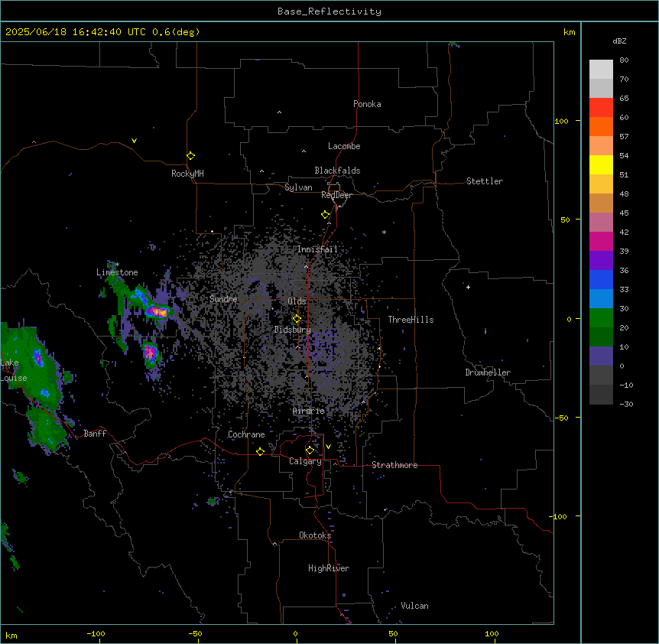Viewport: 659px width, 644px height.
Task: Click the Innisfail city label
Action: click(317, 249)
